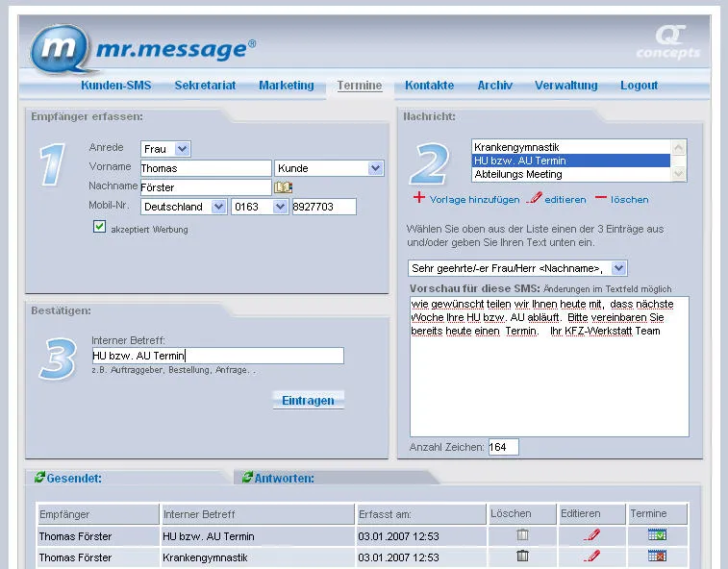Click the phone number field 8927703
This screenshot has height=569, width=728.
point(324,207)
